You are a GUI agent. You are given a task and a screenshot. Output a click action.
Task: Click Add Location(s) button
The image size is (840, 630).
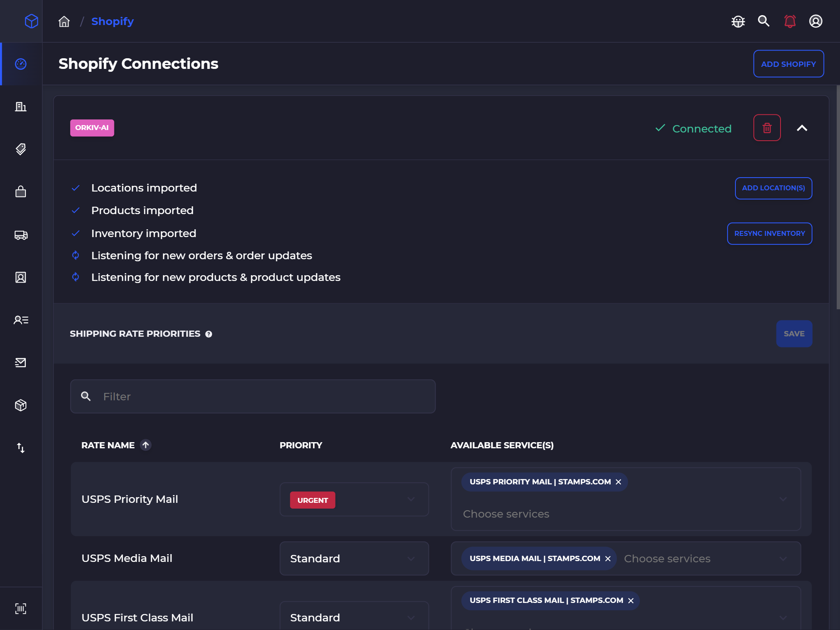tap(773, 188)
